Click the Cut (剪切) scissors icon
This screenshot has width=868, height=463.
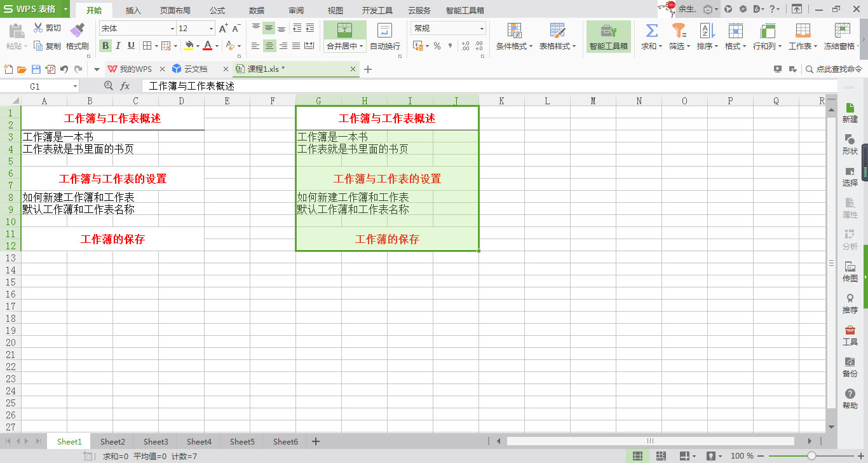click(38, 29)
